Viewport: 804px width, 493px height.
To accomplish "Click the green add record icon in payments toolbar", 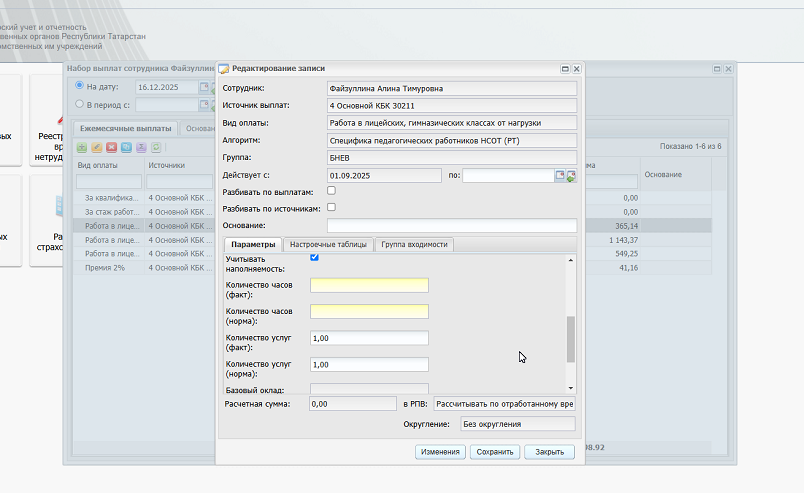I will point(82,147).
